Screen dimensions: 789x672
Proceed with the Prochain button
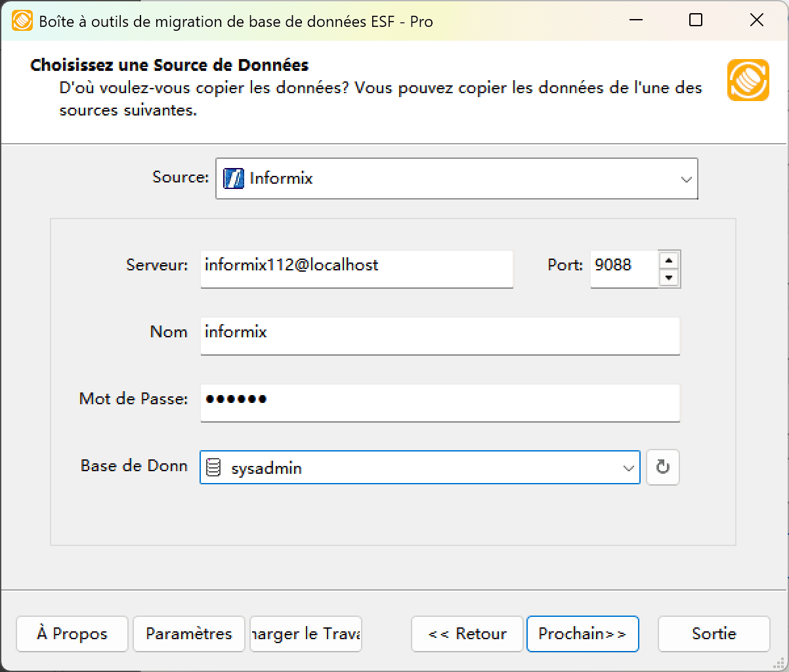pyautogui.click(x=582, y=634)
